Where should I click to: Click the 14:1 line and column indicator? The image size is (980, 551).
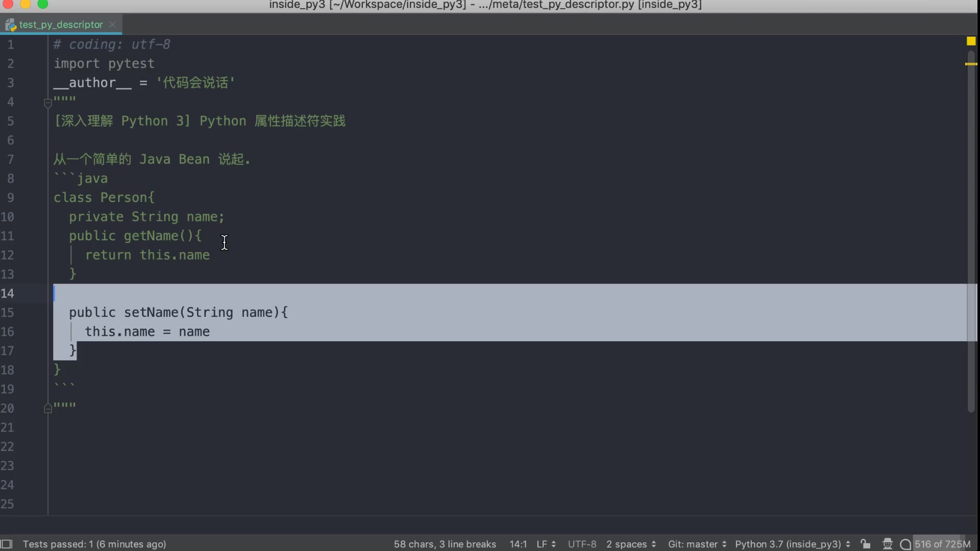click(518, 544)
